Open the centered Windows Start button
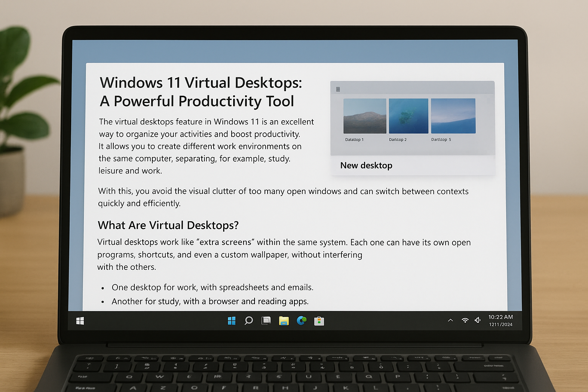The image size is (588, 392). click(232, 321)
